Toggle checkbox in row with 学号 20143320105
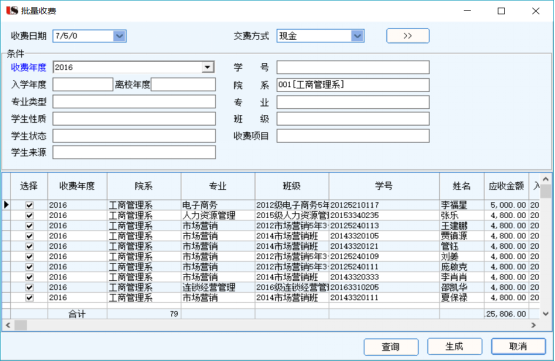Screen dimensions: 555x361 pyautogui.click(x=29, y=236)
